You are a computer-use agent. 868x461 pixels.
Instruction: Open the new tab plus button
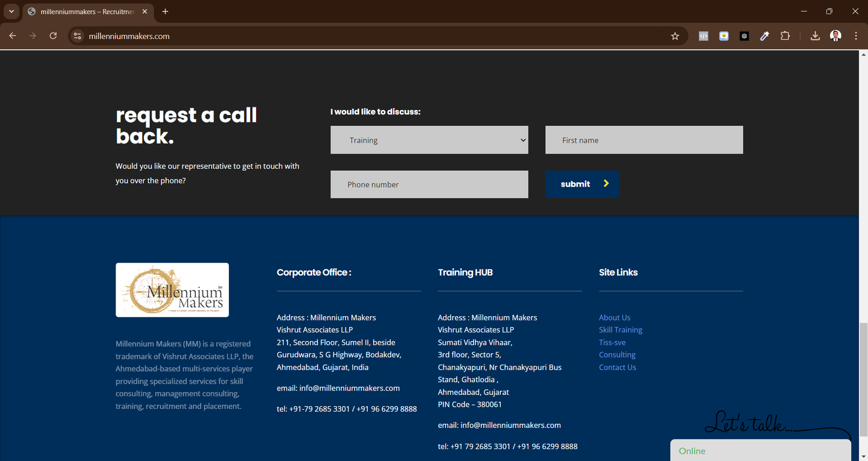click(165, 11)
